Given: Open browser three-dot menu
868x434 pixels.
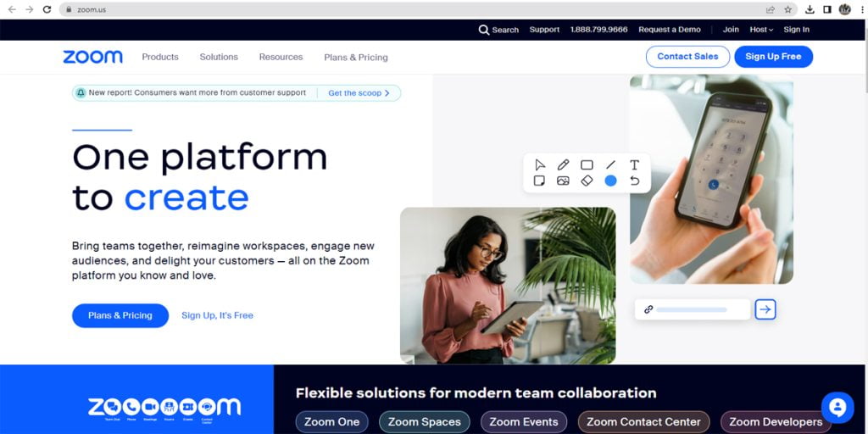Looking at the screenshot, I should pos(862,9).
